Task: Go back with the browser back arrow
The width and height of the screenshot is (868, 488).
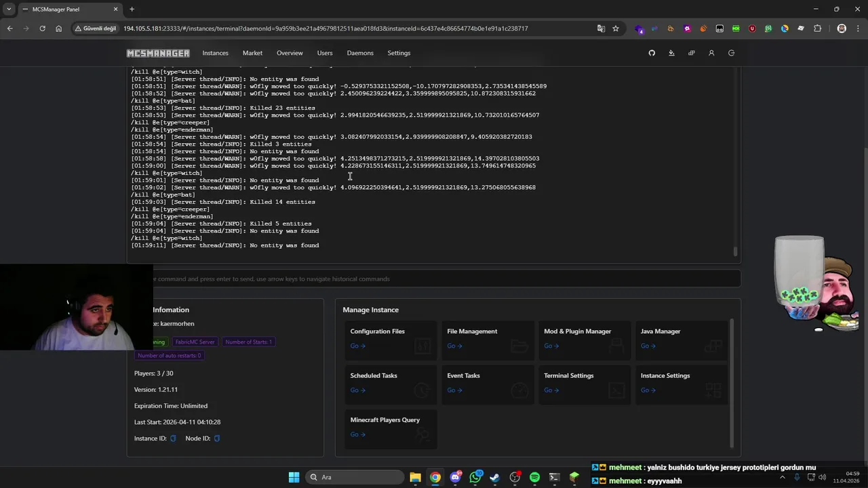Action: tap(9, 28)
